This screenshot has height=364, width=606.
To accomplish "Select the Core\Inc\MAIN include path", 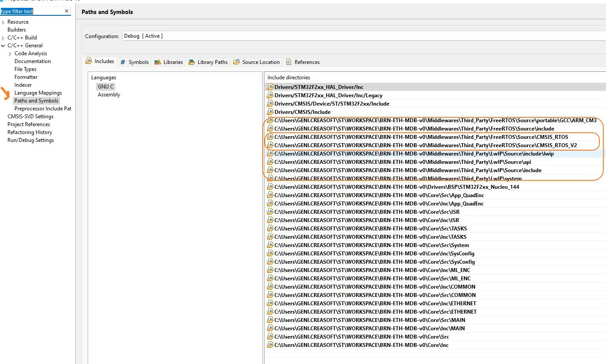I will pos(370,329).
